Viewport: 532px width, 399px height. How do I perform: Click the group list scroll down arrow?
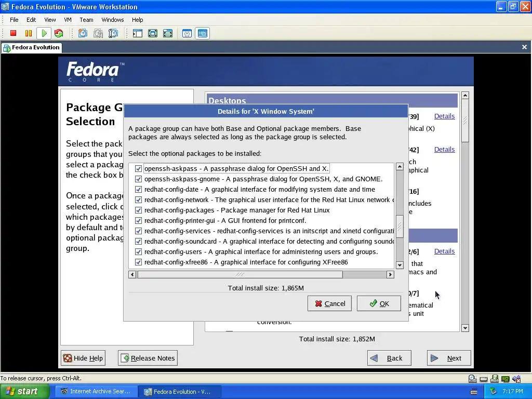(x=465, y=328)
